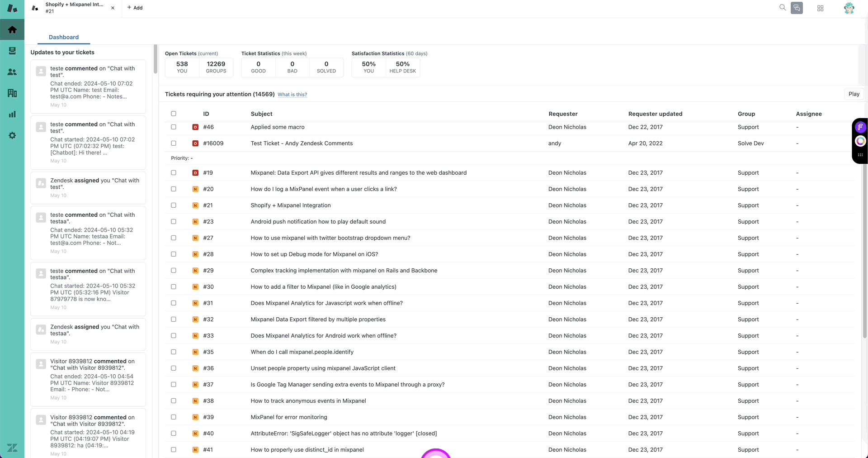Close the Shopify + Mixpanel ticket tab
Image resolution: width=868 pixels, height=458 pixels.
[113, 8]
